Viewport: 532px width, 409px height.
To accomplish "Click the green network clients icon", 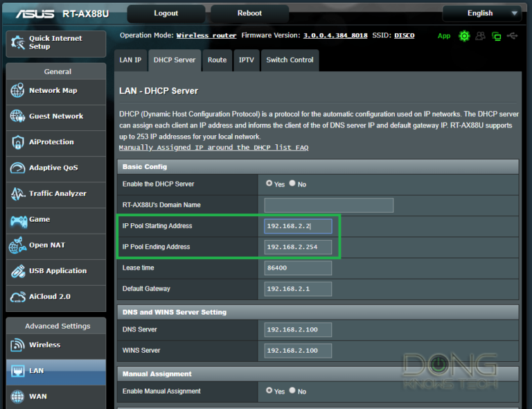I will tap(496, 36).
